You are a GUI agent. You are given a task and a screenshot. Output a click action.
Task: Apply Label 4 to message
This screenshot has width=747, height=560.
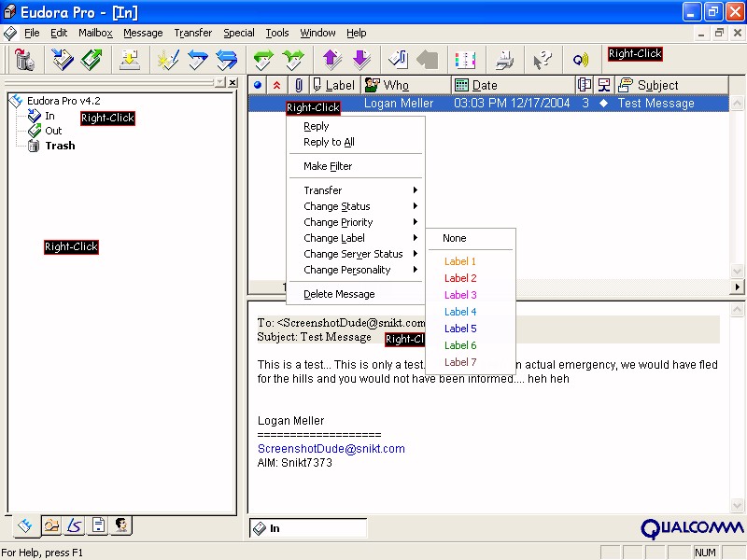coord(471,312)
